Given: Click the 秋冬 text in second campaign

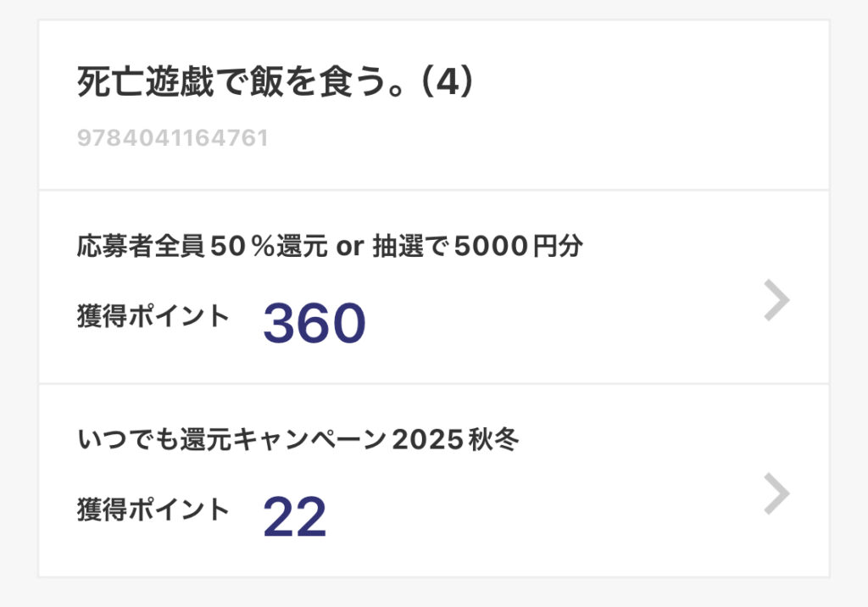Looking at the screenshot, I should point(492,440).
